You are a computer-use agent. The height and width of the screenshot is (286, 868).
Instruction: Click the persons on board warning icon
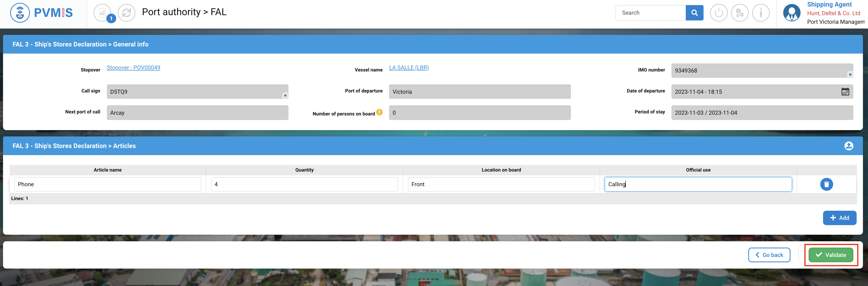pos(379,112)
